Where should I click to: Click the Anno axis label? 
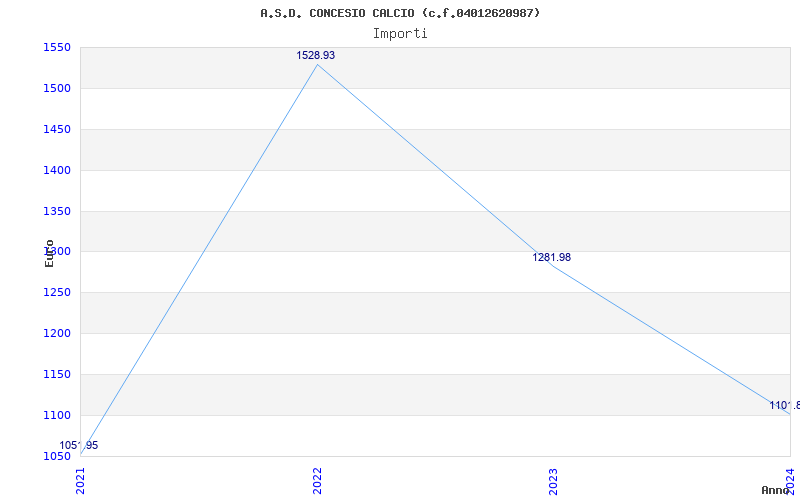pyautogui.click(x=776, y=490)
